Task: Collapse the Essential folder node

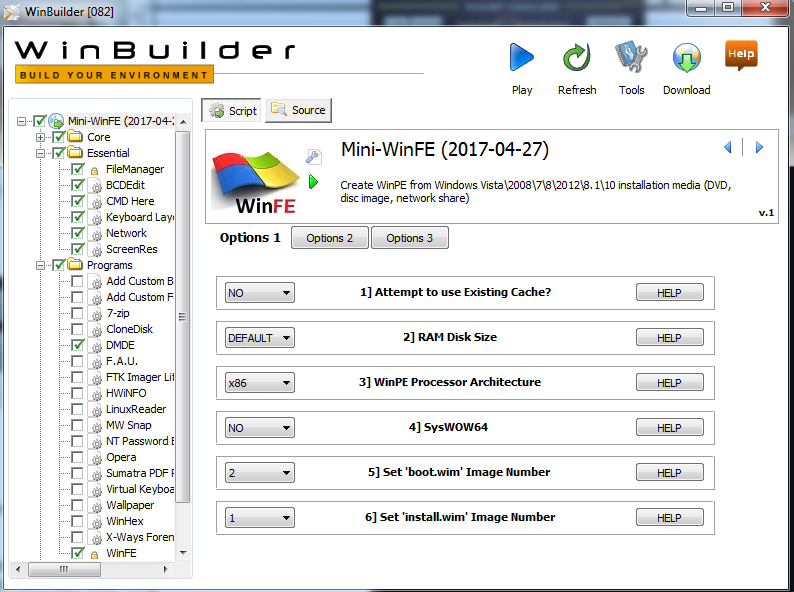Action: click(40, 153)
